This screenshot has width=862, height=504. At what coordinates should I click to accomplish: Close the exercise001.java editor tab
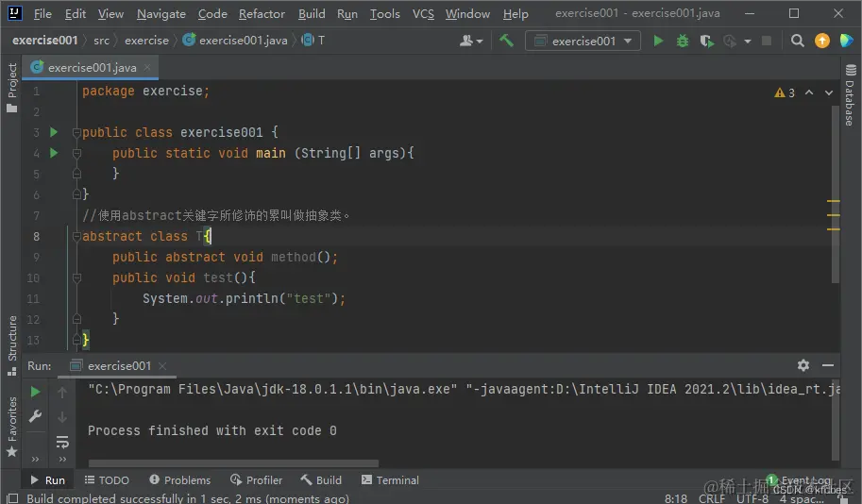[147, 68]
